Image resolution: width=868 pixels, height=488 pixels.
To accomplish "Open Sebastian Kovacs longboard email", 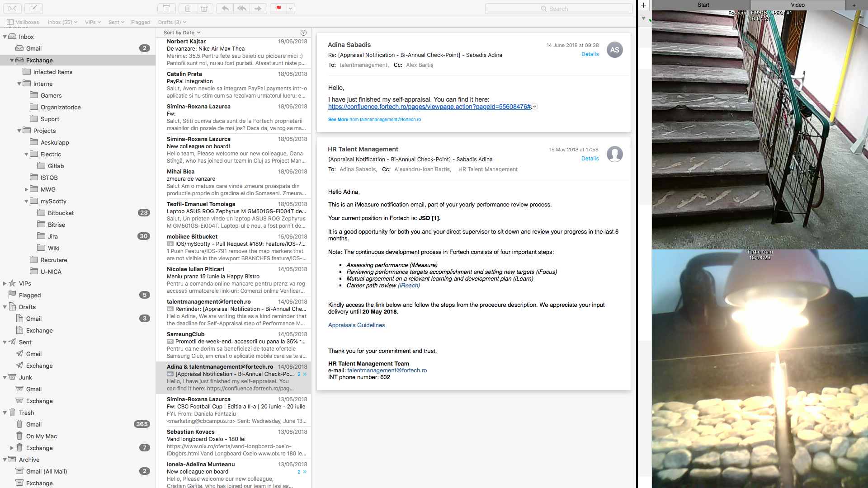I will tap(233, 443).
